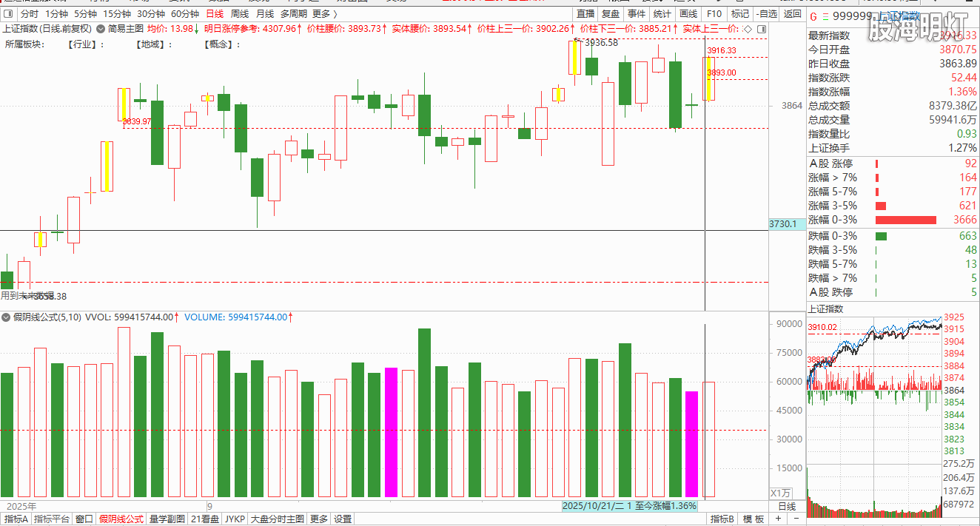Click the plus zoom-in button at bottom right
The image size is (980, 526).
(x=778, y=519)
